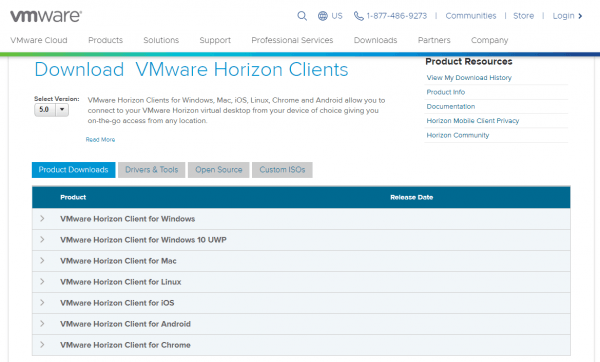Open the Select Version dropdown
Screen dimensions: 600x362
coord(51,110)
